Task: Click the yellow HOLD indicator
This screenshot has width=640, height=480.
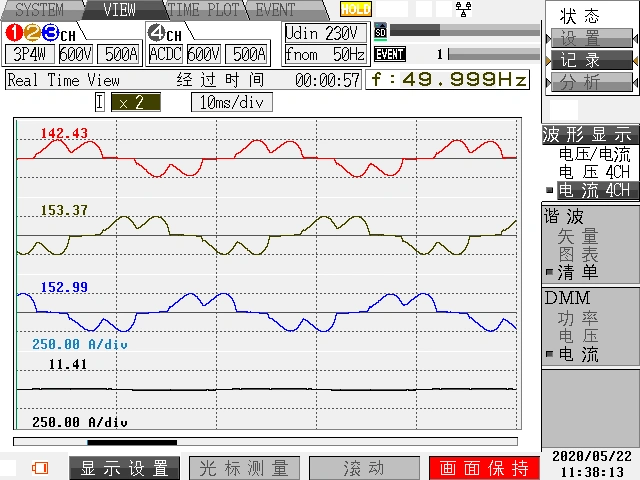Action: (x=355, y=9)
